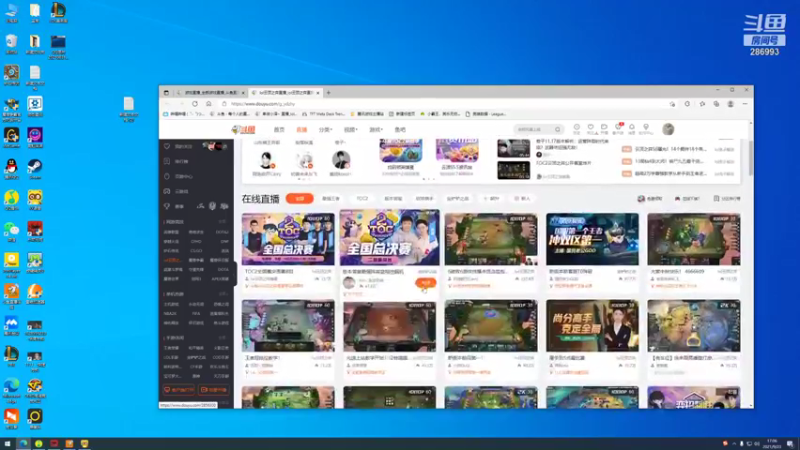Screen dimensions: 800x450
Task: Click the Douyu logo in site header
Action: tap(243, 130)
